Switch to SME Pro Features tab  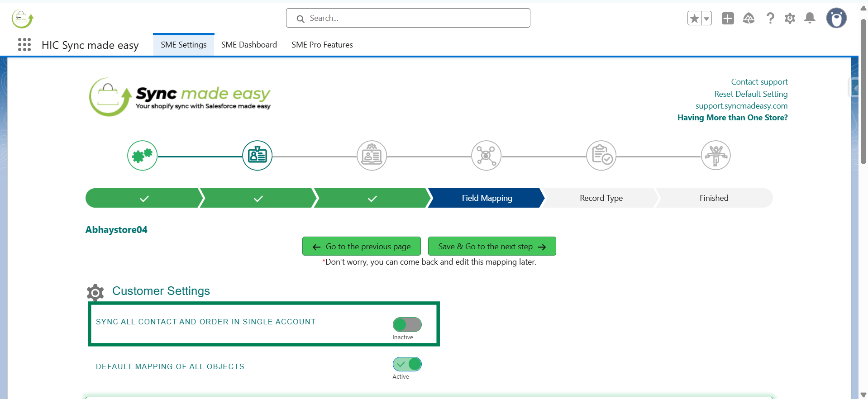322,45
